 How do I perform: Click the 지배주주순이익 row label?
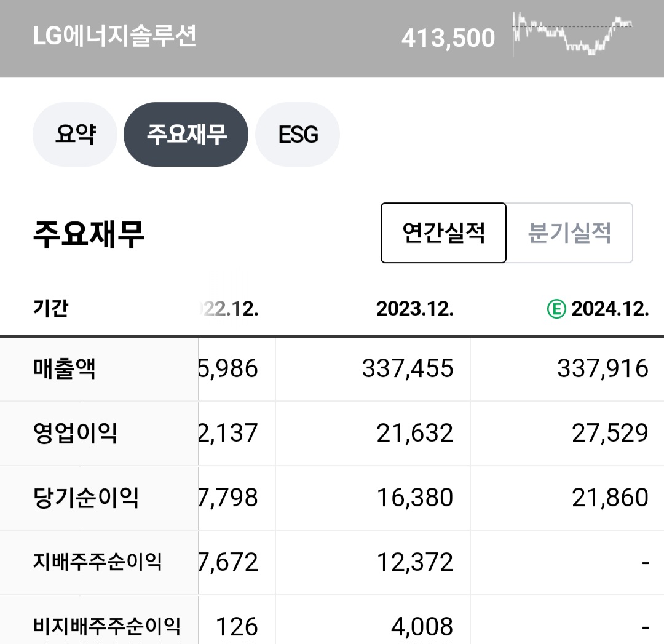pos(97,562)
